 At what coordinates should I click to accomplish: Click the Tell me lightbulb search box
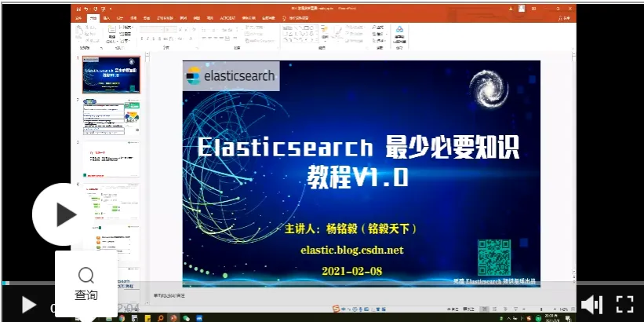click(295, 18)
